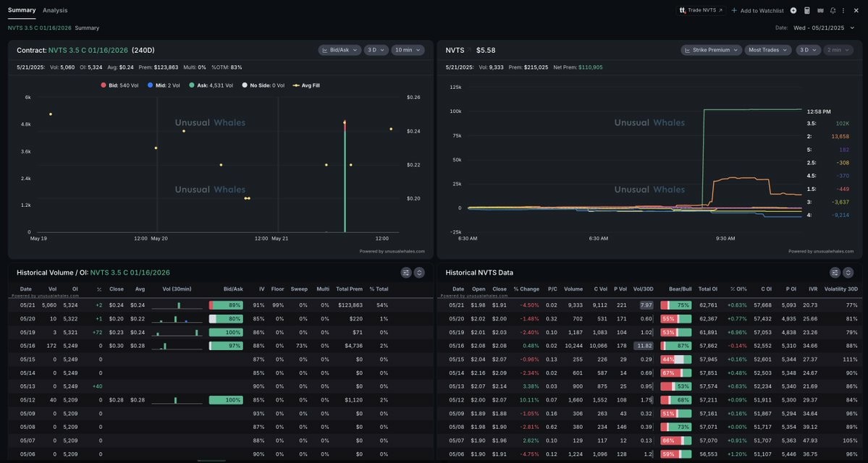Open the Strike Premium dropdown
The height and width of the screenshot is (463, 868).
pos(712,51)
